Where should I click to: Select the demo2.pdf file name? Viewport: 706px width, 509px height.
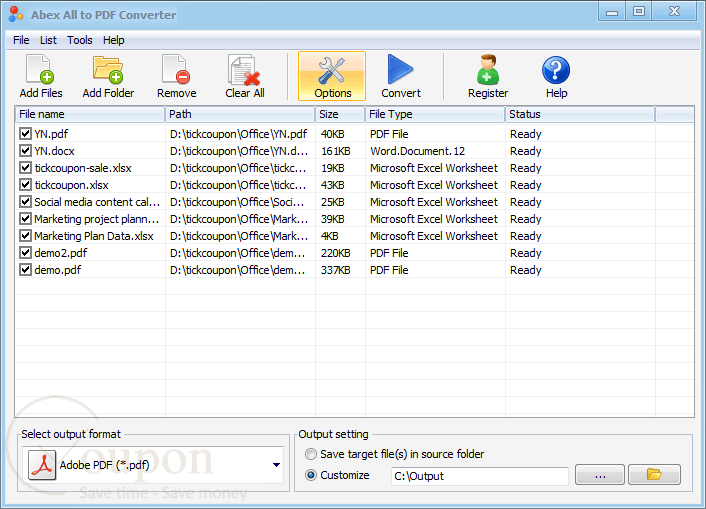pos(60,253)
